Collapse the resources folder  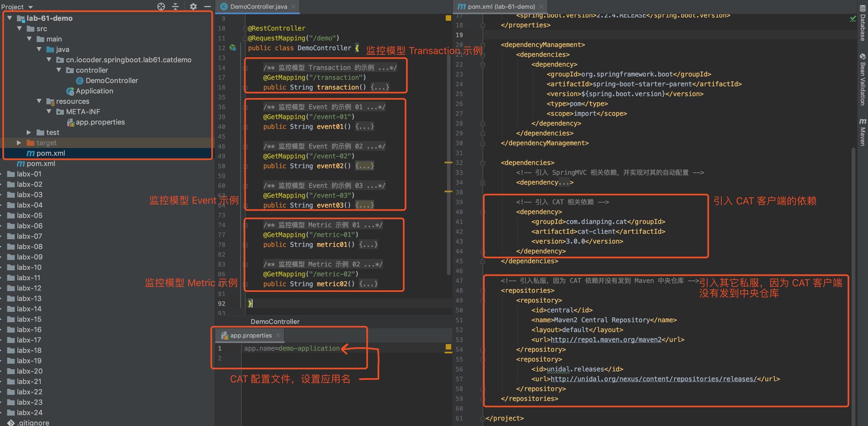click(39, 101)
